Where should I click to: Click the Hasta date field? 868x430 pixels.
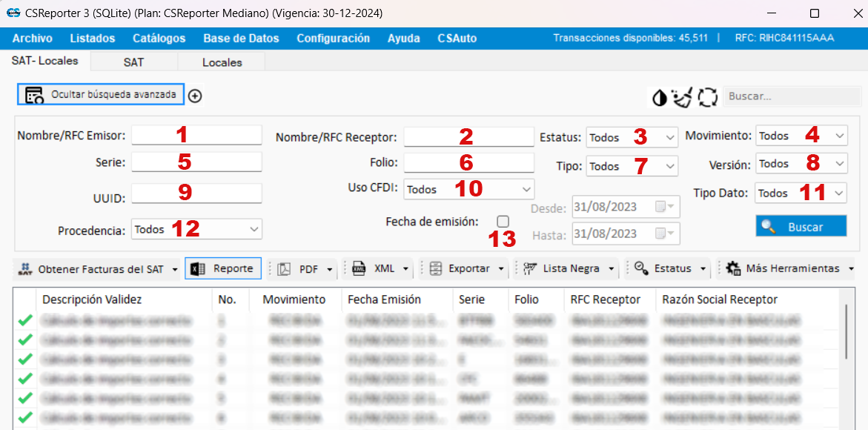(626, 234)
